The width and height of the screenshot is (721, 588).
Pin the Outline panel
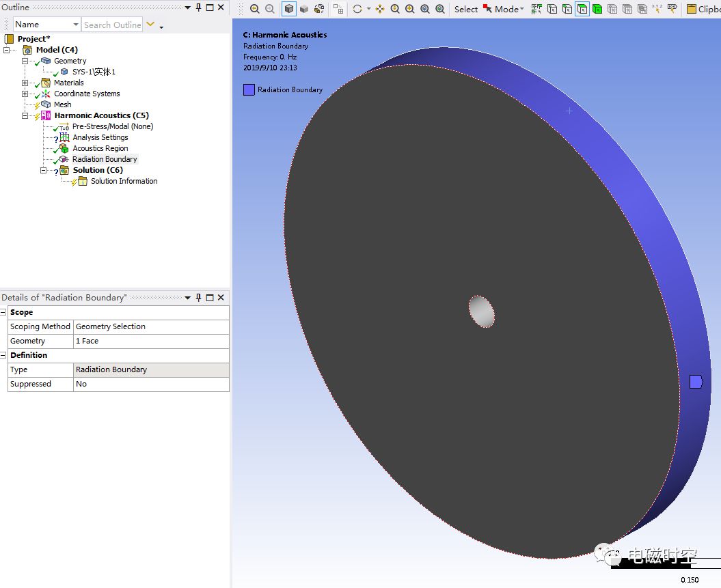pos(199,8)
